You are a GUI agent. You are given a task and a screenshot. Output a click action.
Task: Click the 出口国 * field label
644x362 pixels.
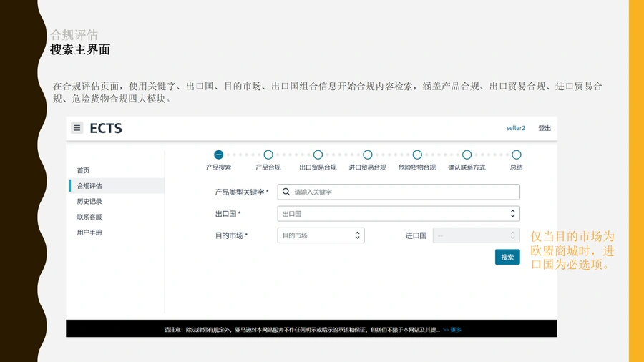228,214
